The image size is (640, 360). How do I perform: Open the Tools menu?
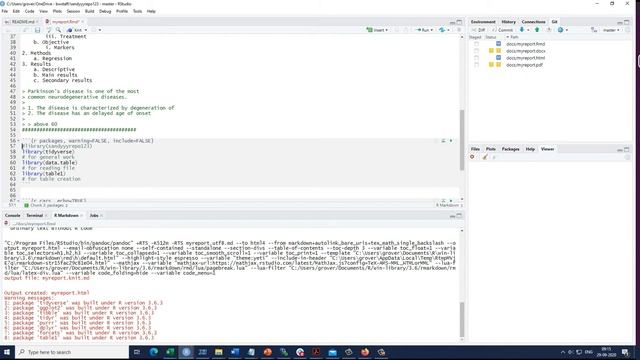click(x=137, y=11)
